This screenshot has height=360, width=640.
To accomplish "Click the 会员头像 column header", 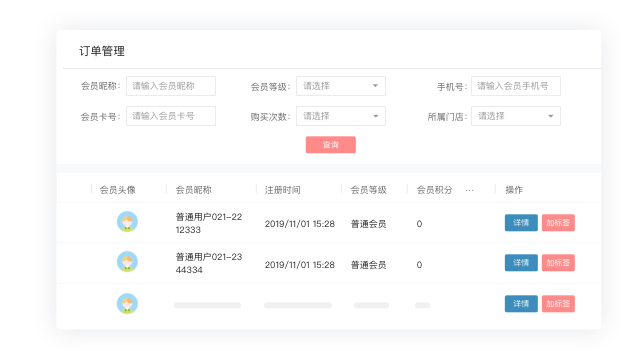I will pos(118,190).
